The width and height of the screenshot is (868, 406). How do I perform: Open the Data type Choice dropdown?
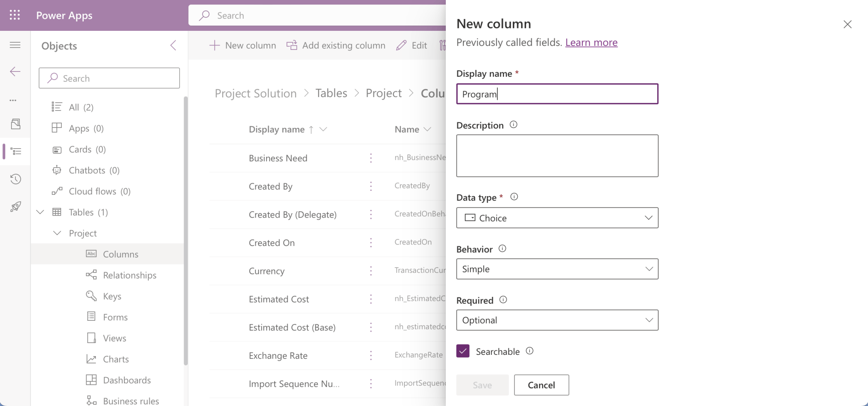(557, 218)
